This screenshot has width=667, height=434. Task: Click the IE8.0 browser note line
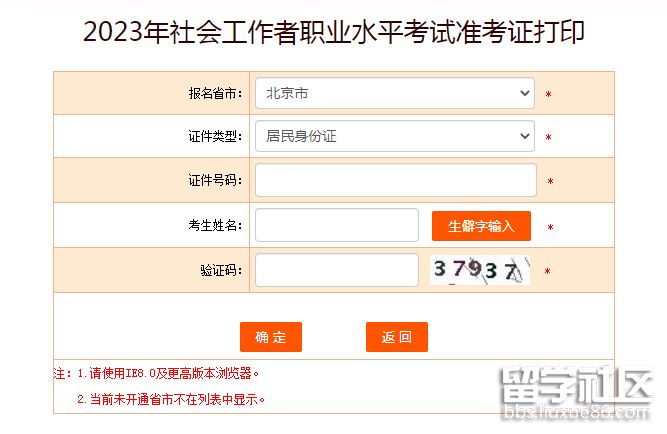[160, 374]
